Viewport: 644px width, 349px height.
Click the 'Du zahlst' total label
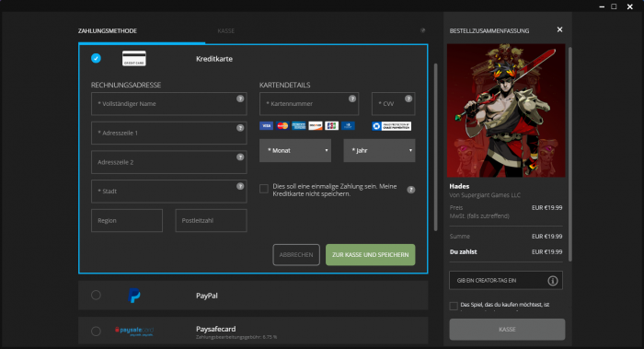pyautogui.click(x=464, y=252)
